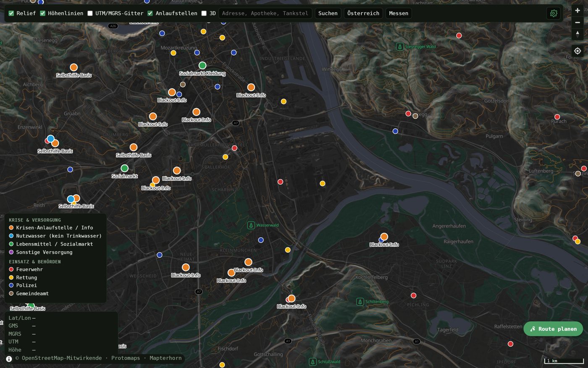The image size is (588, 368).
Task: Select the Blackout-Info marker near Angererhaufen
Action: click(x=384, y=237)
